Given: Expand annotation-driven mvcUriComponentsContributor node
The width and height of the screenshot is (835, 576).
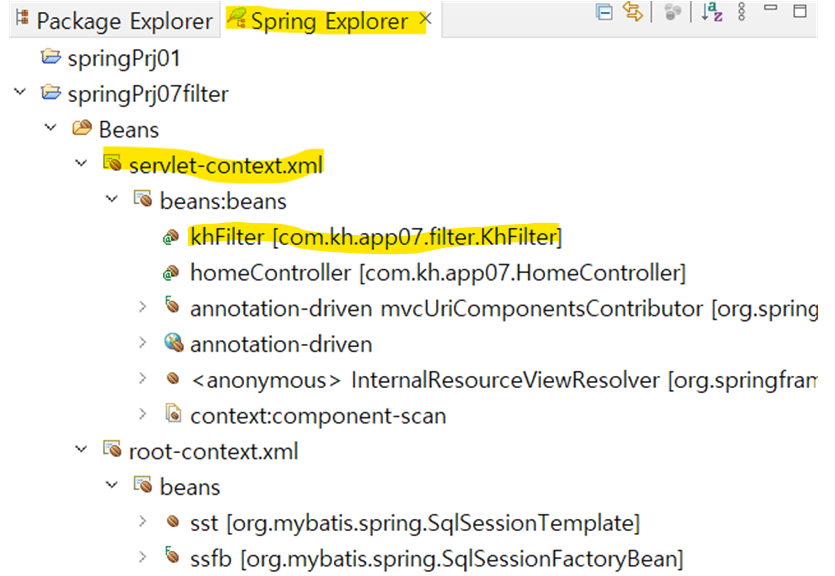Looking at the screenshot, I should point(142,306).
